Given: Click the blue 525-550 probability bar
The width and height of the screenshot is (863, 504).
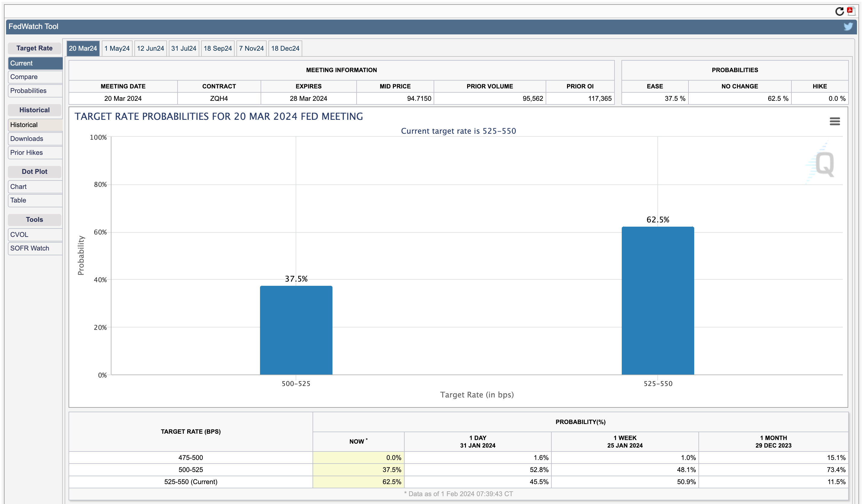Looking at the screenshot, I should 658,301.
